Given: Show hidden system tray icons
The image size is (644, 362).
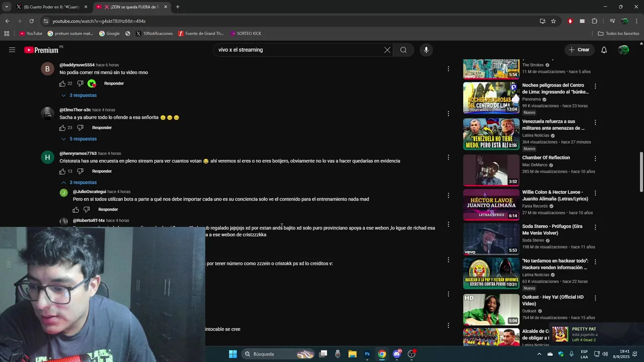Looking at the screenshot, I should (x=539, y=354).
